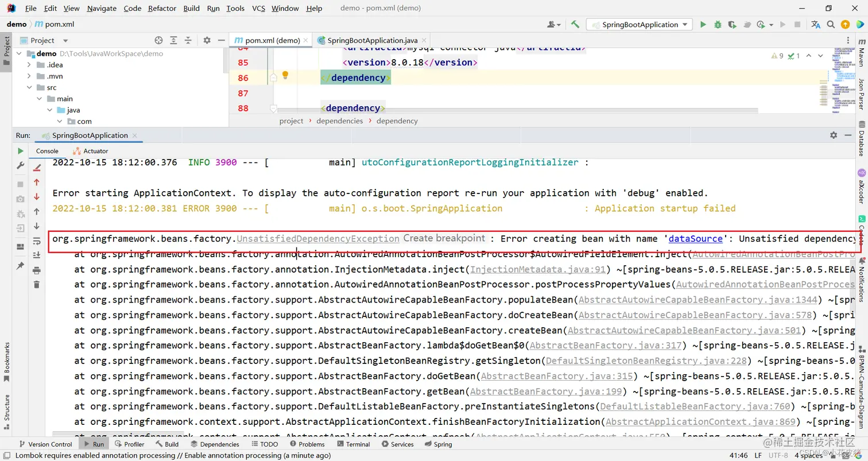Collapse the demo root folder chevron
The image size is (868, 461).
pyautogui.click(x=20, y=53)
